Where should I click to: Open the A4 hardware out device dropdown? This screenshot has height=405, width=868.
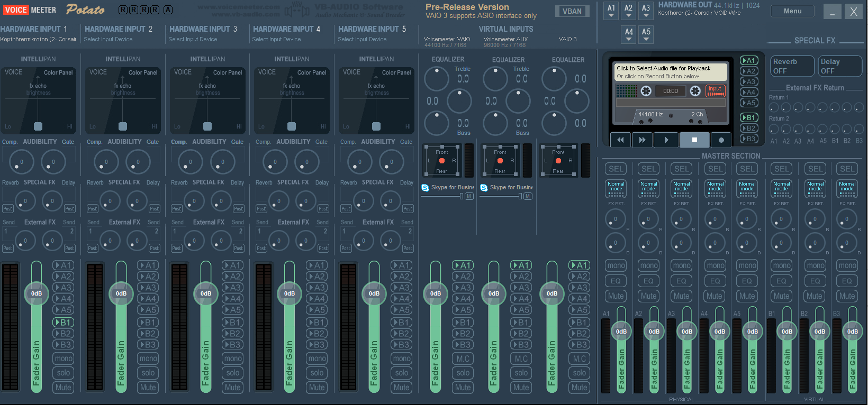point(629,35)
